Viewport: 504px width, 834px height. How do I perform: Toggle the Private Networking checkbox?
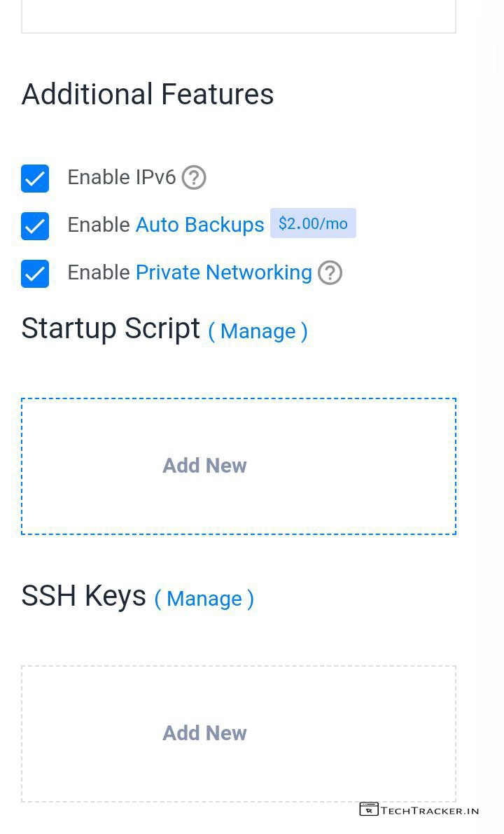coord(35,274)
